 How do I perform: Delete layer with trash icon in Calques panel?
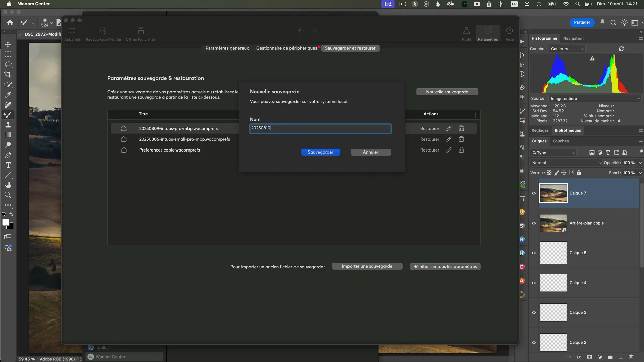tap(631, 357)
